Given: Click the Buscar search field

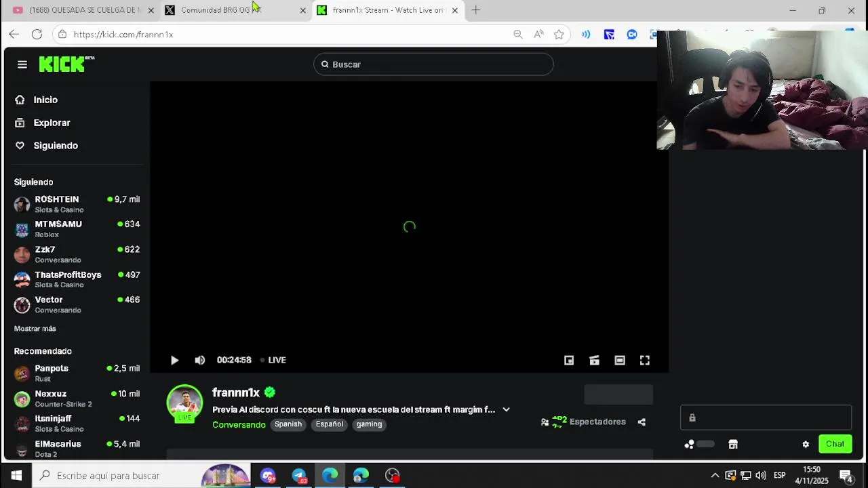Looking at the screenshot, I should pyautogui.click(x=433, y=64).
